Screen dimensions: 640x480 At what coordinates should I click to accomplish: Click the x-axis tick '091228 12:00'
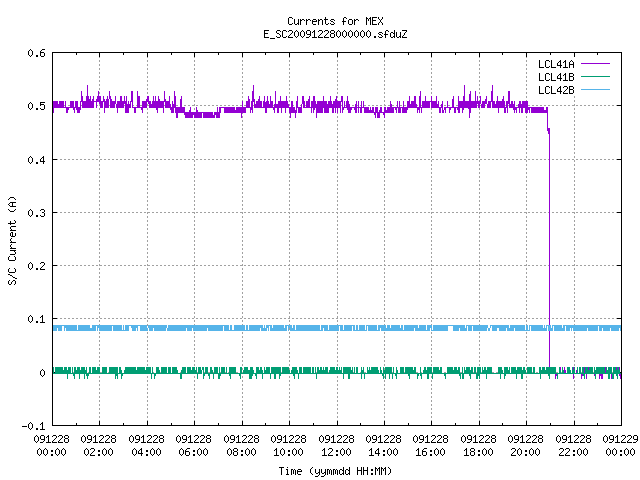(336, 446)
